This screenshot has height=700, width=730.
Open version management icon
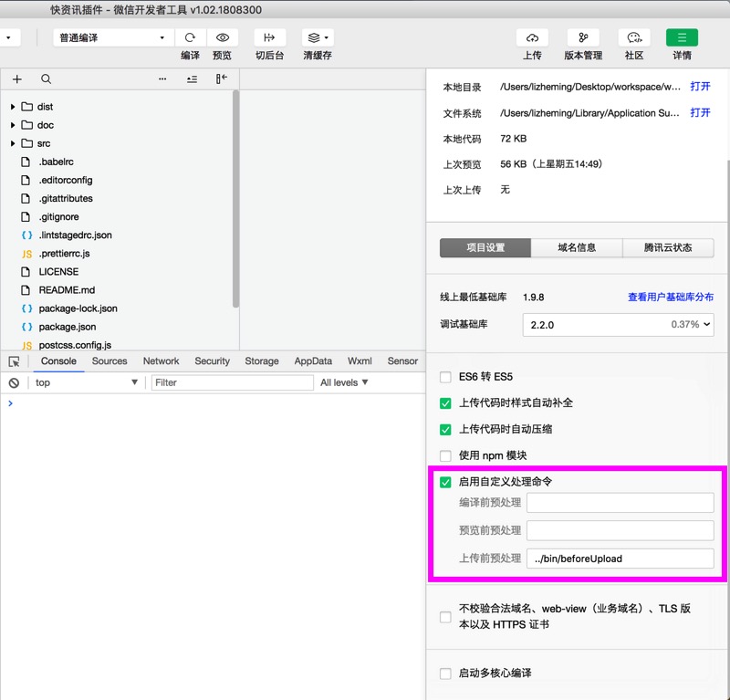tap(583, 37)
